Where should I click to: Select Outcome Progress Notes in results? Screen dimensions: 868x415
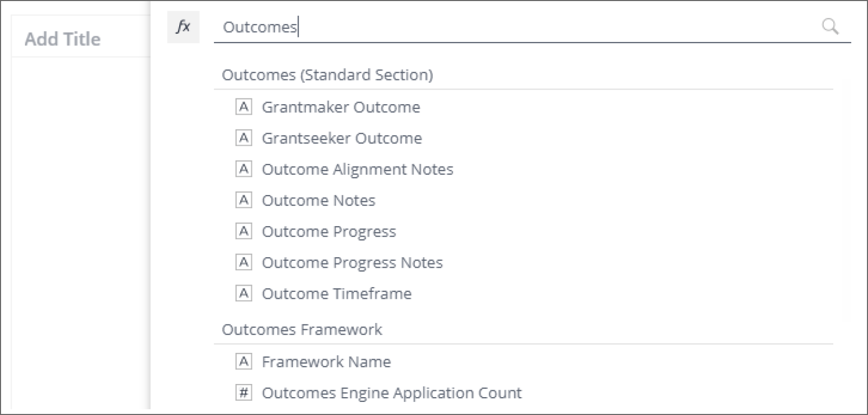coord(352,262)
